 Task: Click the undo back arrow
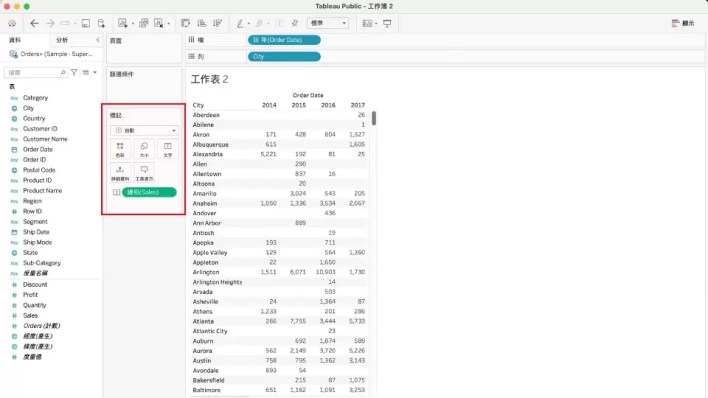point(34,23)
